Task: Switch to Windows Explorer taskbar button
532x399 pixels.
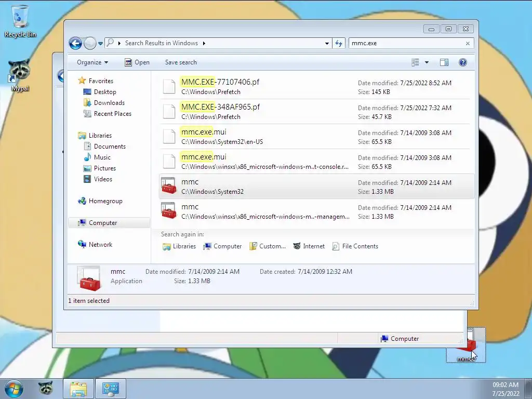Action: point(78,389)
